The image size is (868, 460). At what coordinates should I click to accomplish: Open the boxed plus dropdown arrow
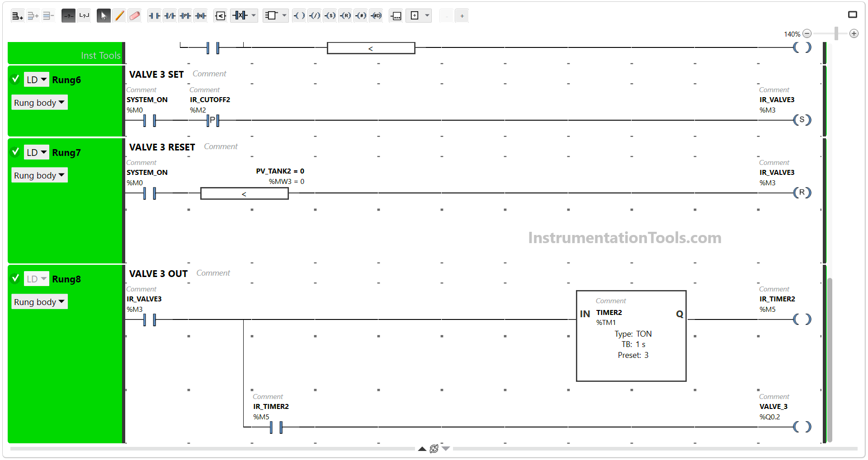coord(427,16)
